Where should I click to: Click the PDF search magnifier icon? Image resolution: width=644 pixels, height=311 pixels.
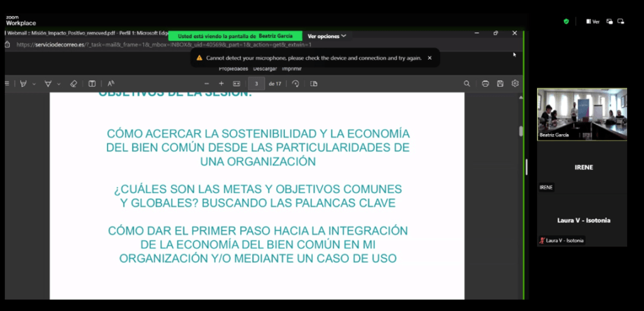467,83
